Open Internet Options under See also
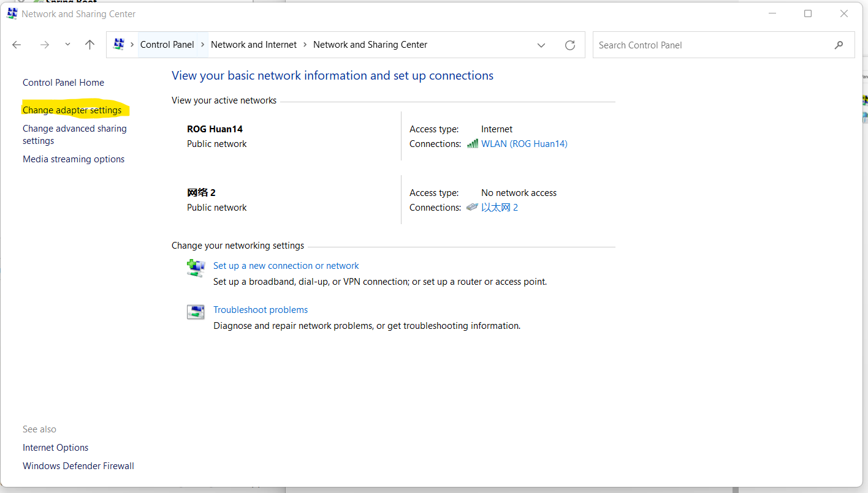 coord(55,448)
